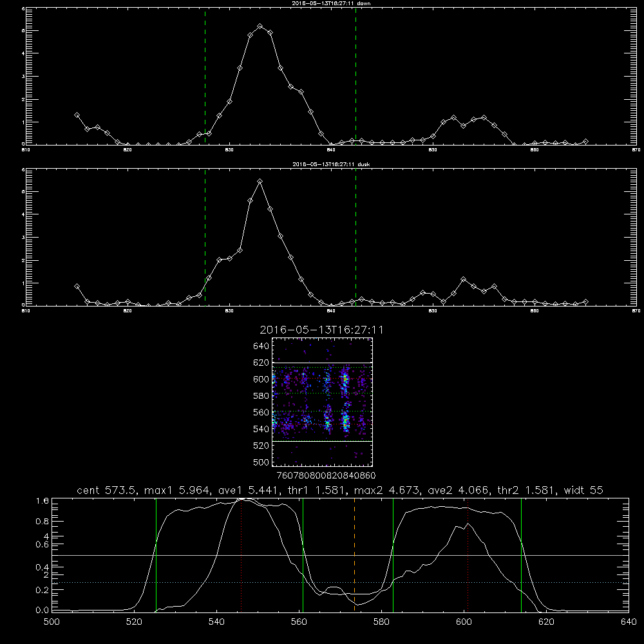This screenshot has width=644, height=644.
Task: Click the "ave2 4.066" value in the stats line
Action: (x=458, y=490)
